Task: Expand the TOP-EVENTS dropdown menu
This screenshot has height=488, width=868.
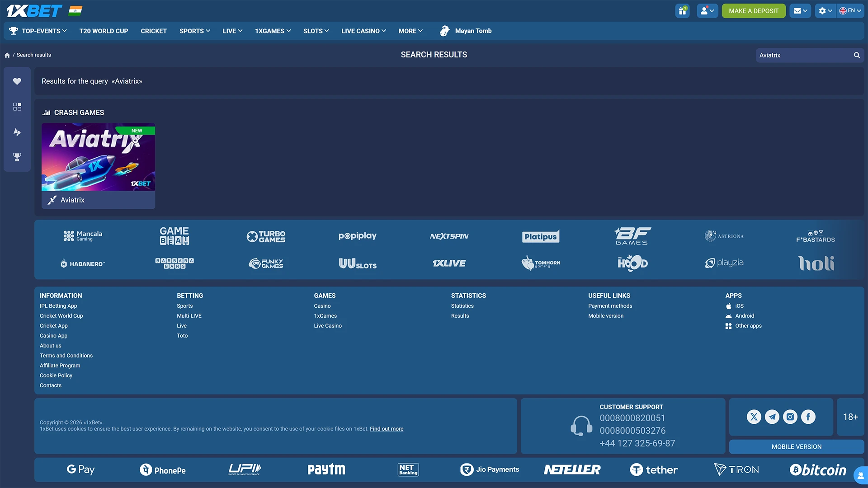Action: click(x=38, y=31)
